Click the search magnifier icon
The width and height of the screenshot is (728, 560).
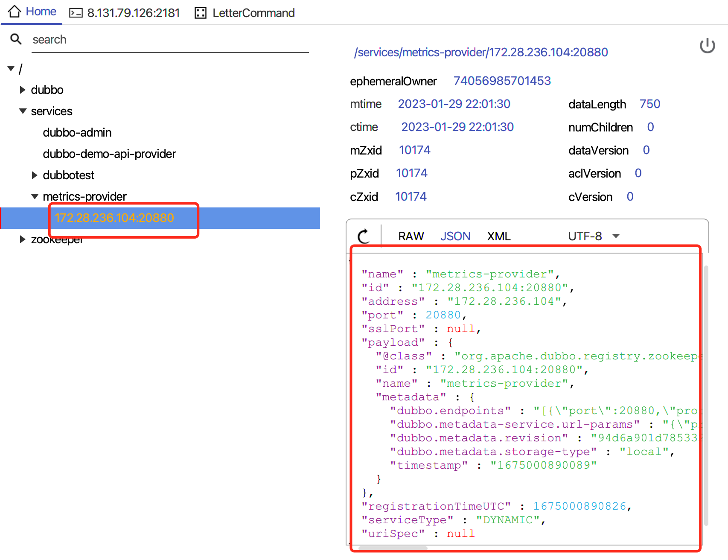tap(15, 39)
